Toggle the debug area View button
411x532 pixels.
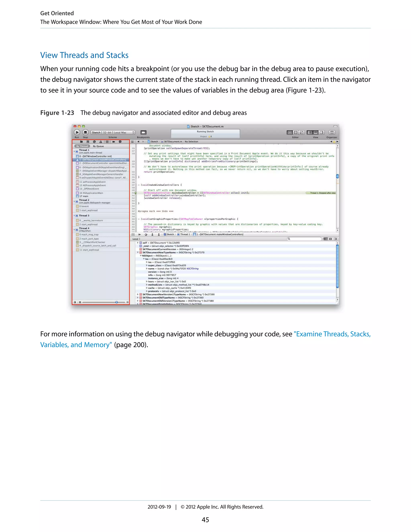pyautogui.click(x=315, y=132)
